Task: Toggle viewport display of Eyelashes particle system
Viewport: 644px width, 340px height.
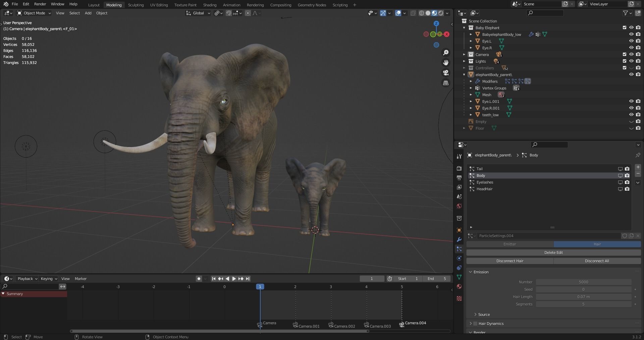Action: (620, 182)
